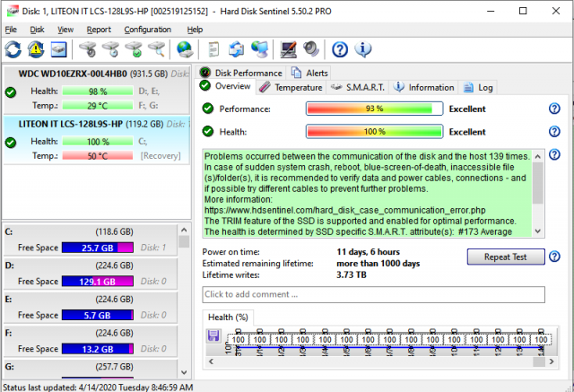The image size is (574, 392).
Task: Click the info icon at toolbar end
Action: click(x=363, y=48)
